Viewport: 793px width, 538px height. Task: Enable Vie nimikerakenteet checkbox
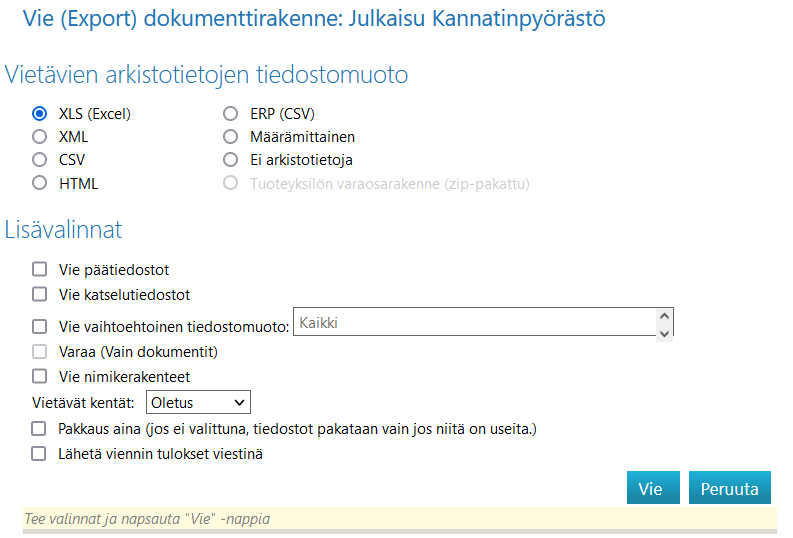point(40,377)
